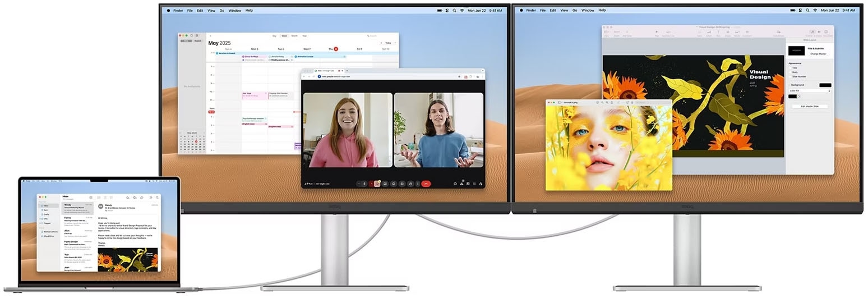Click the Play button in Keynote toolbar
The width and height of the screenshot is (868, 298).
coord(657,33)
